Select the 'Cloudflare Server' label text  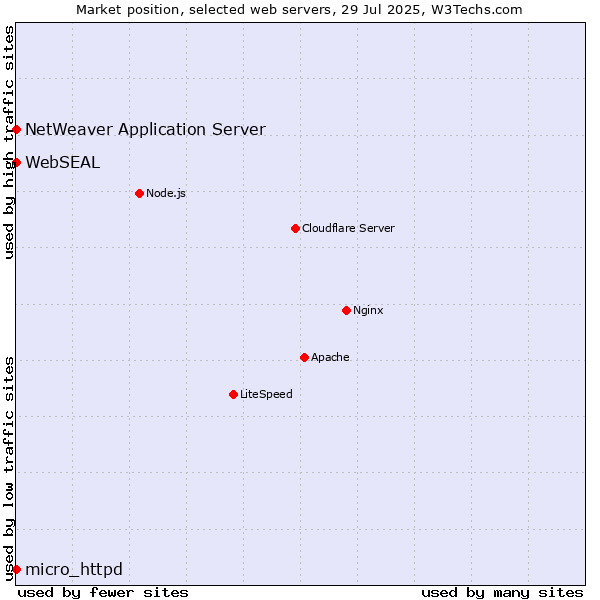click(348, 228)
